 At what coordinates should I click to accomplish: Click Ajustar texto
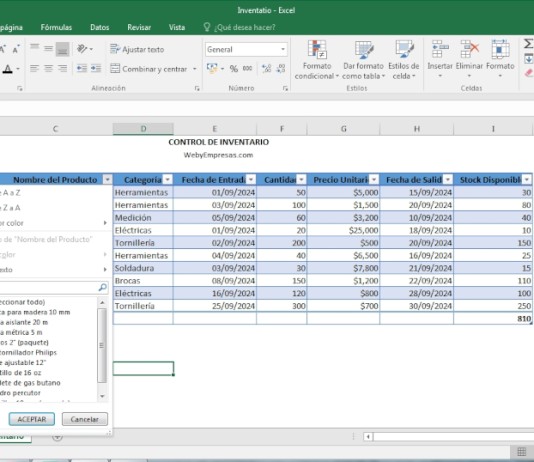click(137, 49)
